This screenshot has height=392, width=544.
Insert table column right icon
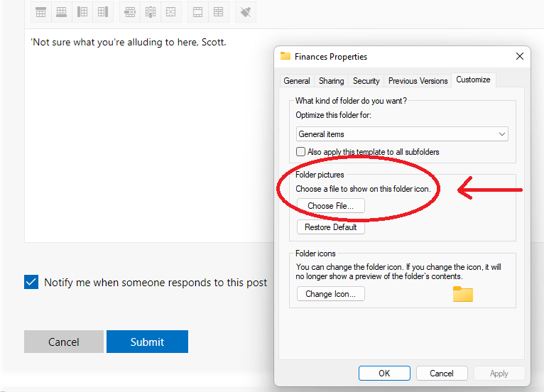[x=103, y=12]
